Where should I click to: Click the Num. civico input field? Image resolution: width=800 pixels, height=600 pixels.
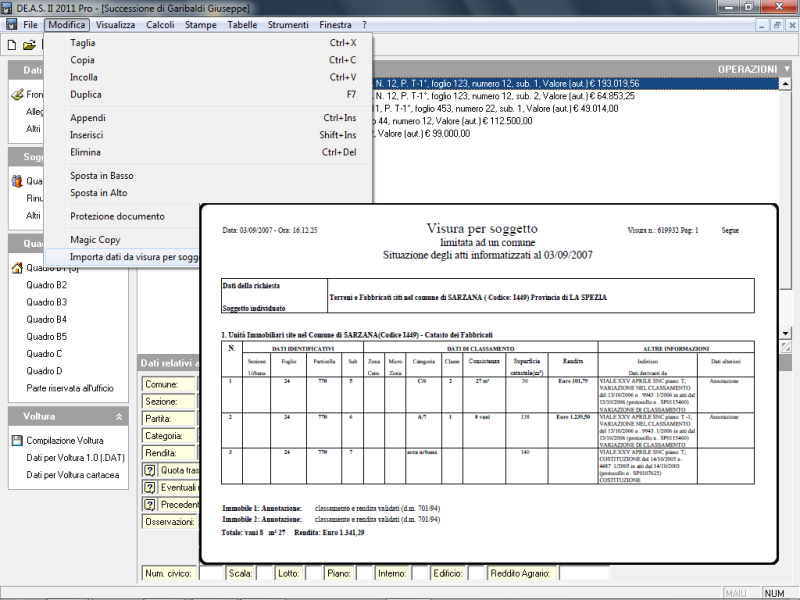[212, 573]
